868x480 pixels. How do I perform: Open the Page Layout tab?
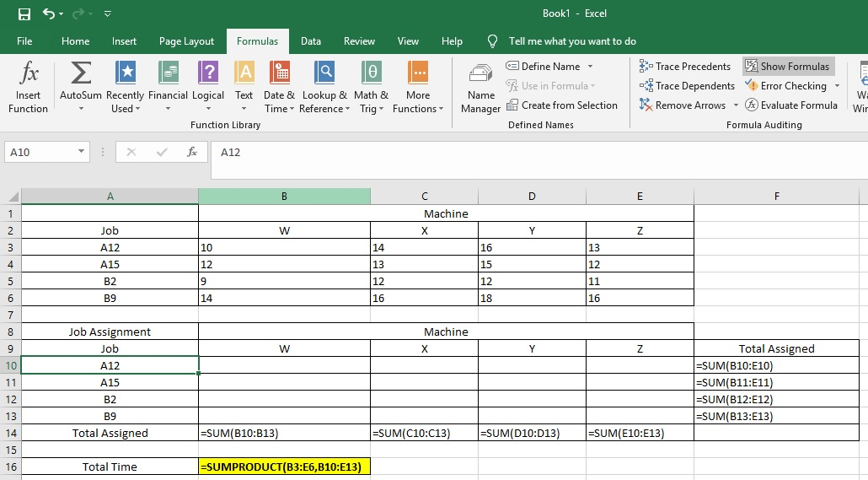point(186,41)
